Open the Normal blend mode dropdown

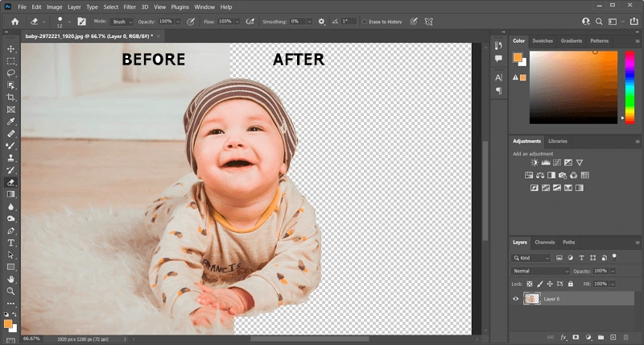click(x=540, y=271)
